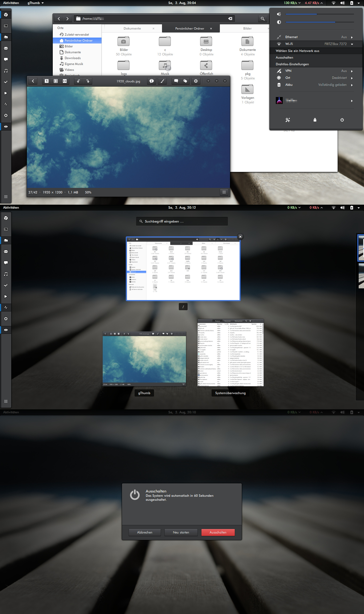Go back using the gThumb toolbar back arrow

pyautogui.click(x=33, y=81)
